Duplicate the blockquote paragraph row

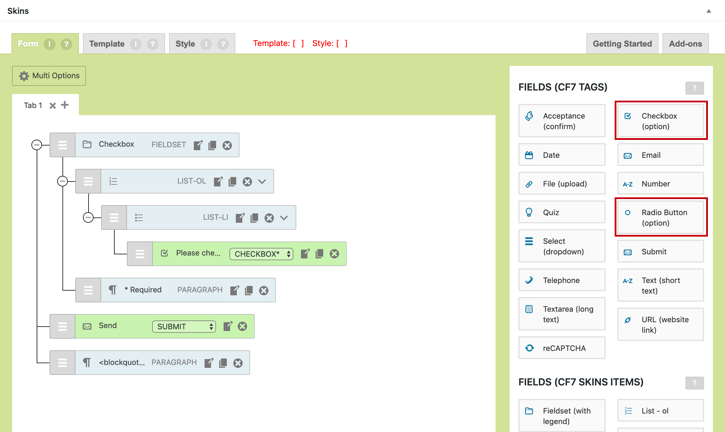(223, 363)
